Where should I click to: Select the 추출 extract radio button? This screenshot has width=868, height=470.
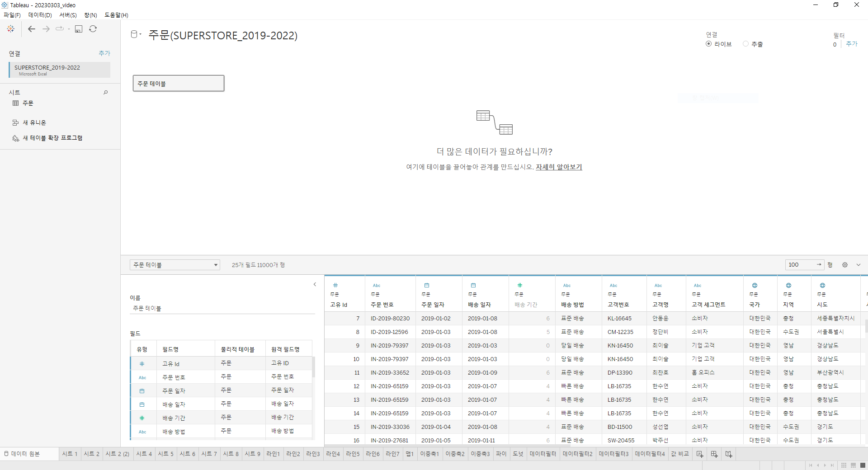[x=746, y=44]
